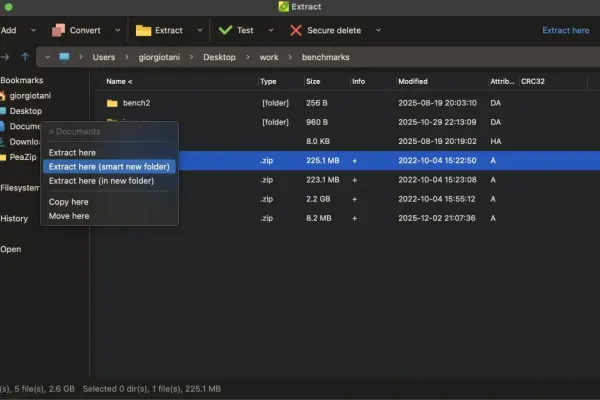Open the Desktop bookmark

[x=26, y=111]
